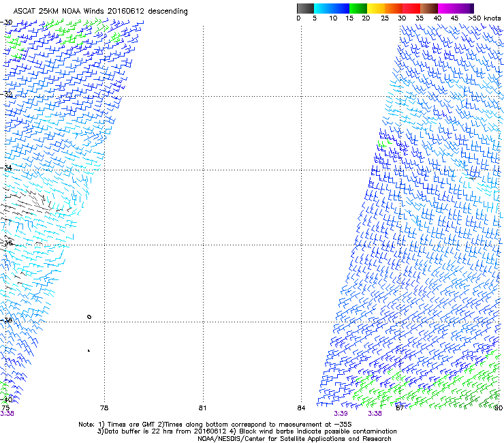504x443 pixels.
Task: Click the yellow 20-25 knots color swatch
Action: pos(375,8)
